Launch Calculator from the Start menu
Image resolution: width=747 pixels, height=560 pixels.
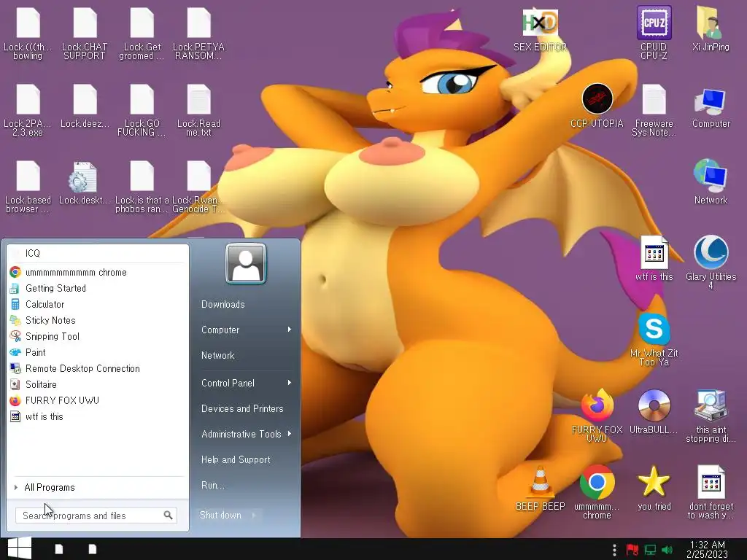97,304
